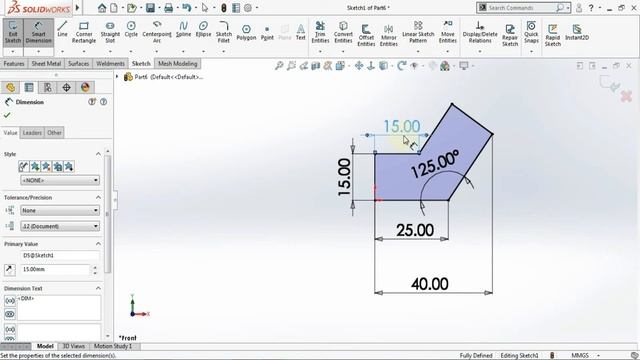The width and height of the screenshot is (640, 360).
Task: Select the Polygon tool
Action: (x=246, y=32)
